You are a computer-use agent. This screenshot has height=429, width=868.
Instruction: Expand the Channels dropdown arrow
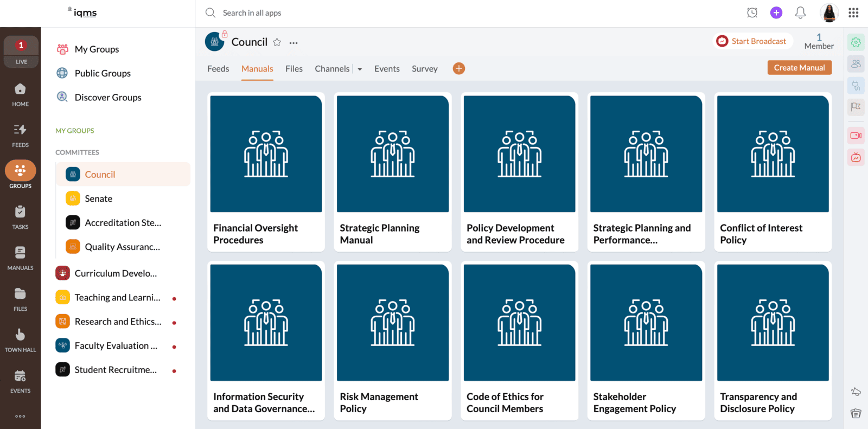(360, 69)
